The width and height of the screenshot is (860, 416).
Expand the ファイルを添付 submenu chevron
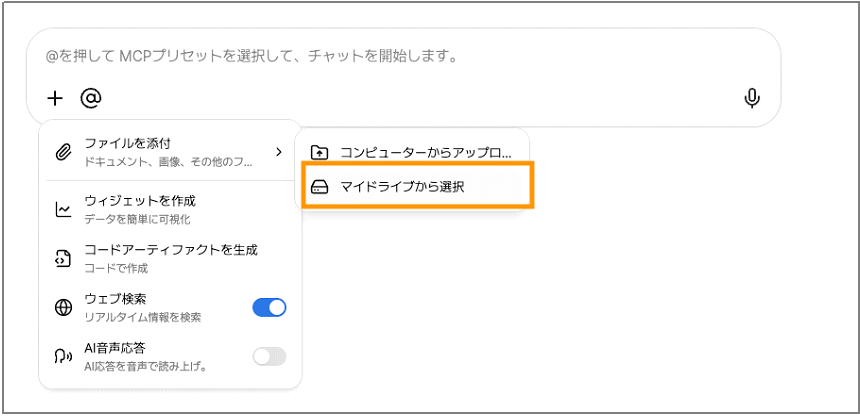(278, 152)
